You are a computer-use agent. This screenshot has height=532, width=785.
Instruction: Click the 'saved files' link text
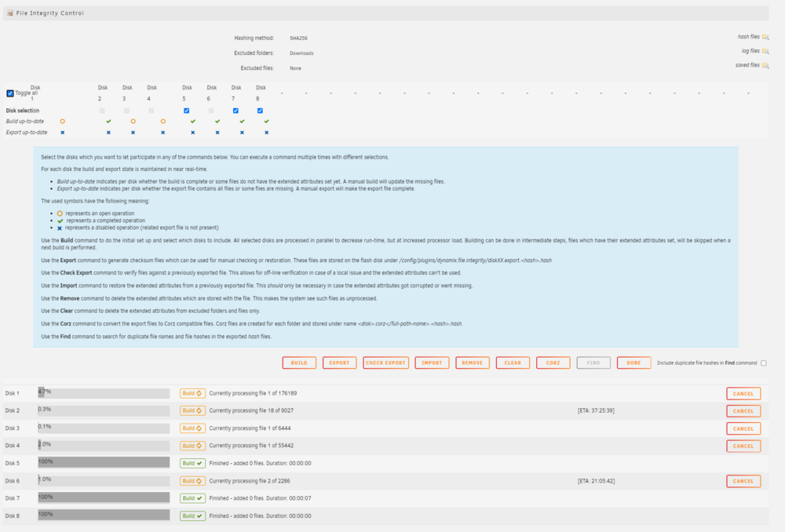tap(747, 66)
